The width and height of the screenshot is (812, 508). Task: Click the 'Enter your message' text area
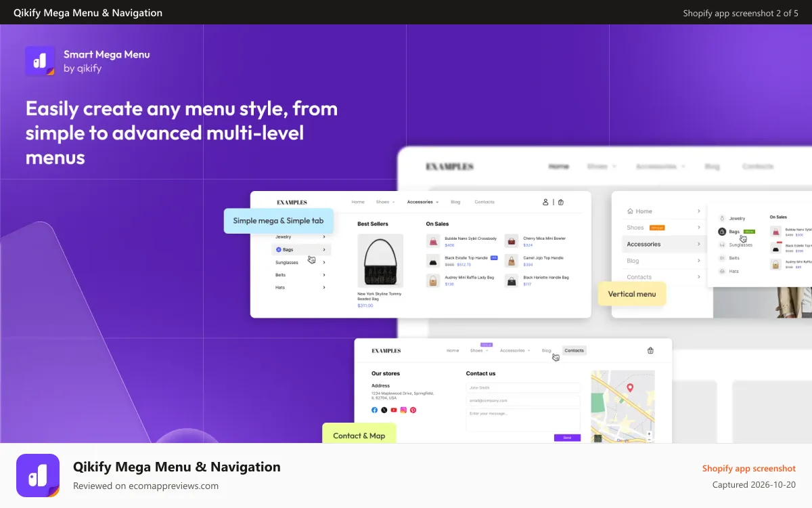click(523, 419)
